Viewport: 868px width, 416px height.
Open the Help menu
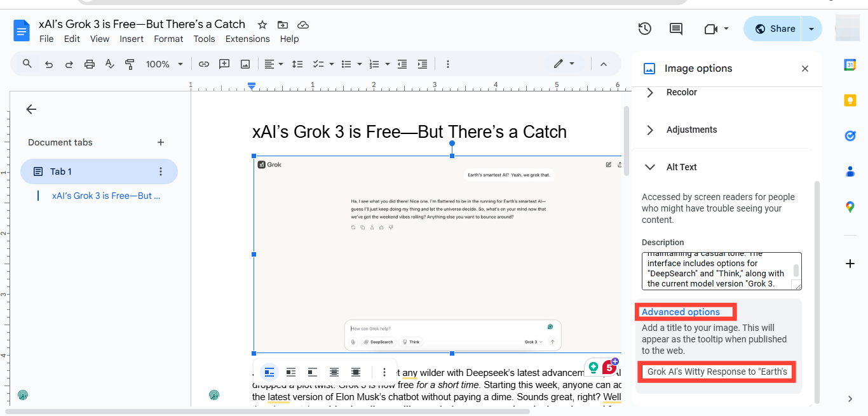coord(289,39)
